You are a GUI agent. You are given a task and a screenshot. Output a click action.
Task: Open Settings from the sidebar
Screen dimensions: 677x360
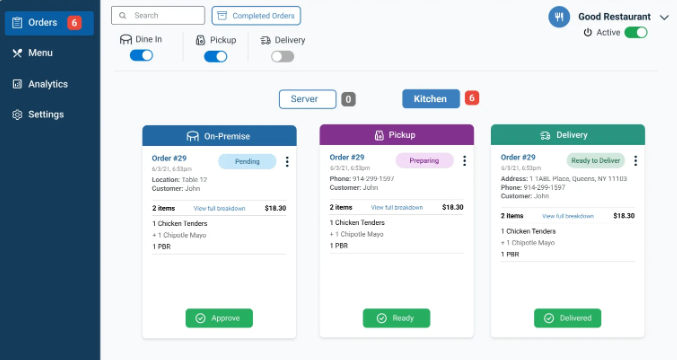[x=38, y=114]
